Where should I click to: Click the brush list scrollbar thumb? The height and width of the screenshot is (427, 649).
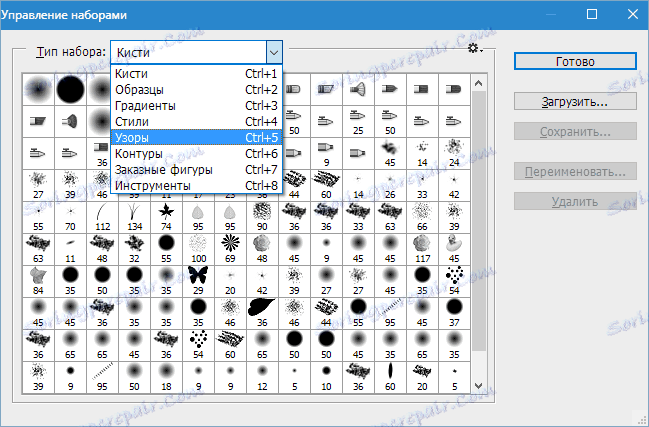point(479,221)
